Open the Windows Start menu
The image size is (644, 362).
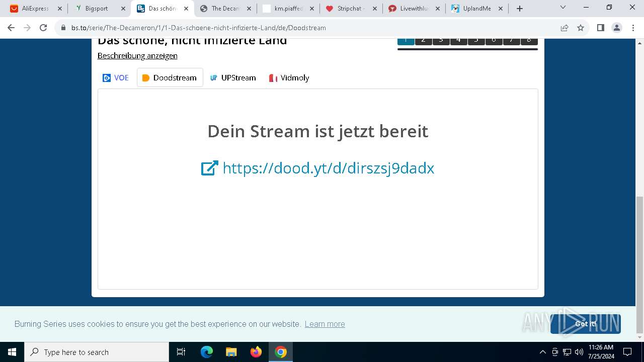(12, 352)
